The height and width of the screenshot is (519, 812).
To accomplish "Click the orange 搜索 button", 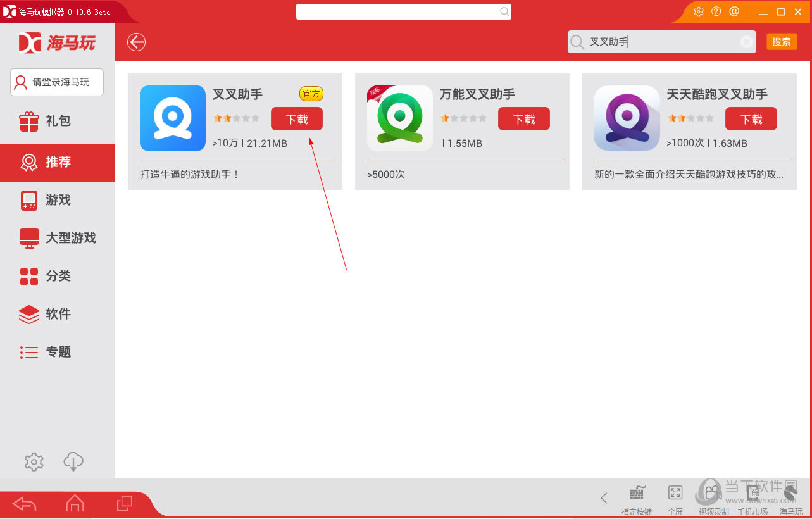I will 782,42.
